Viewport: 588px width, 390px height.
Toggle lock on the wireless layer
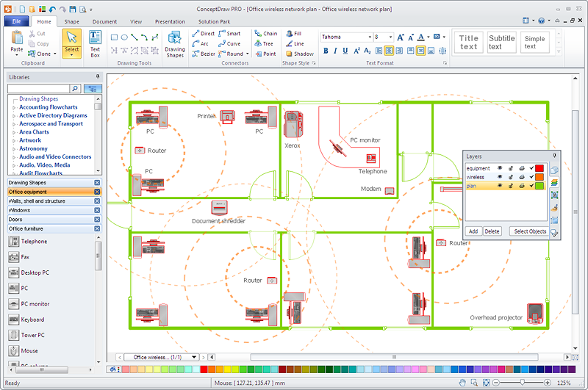click(x=510, y=177)
